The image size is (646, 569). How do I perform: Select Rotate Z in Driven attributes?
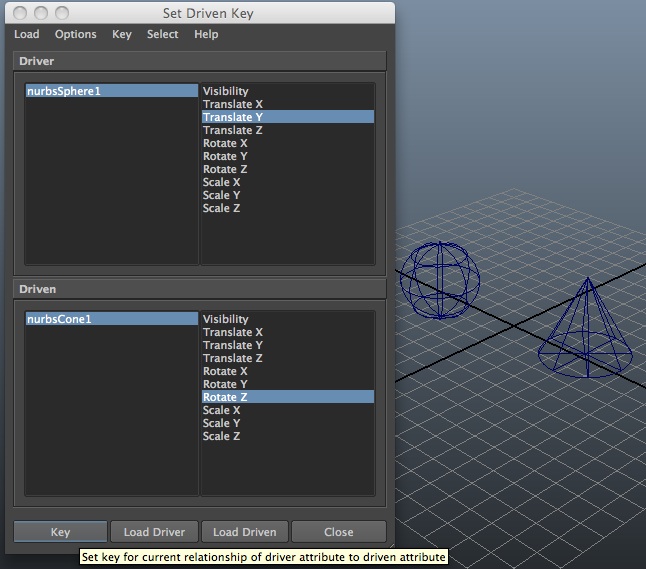tap(288, 397)
